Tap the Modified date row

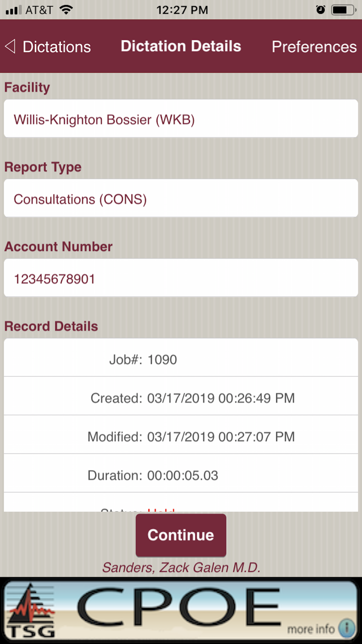coord(181,436)
